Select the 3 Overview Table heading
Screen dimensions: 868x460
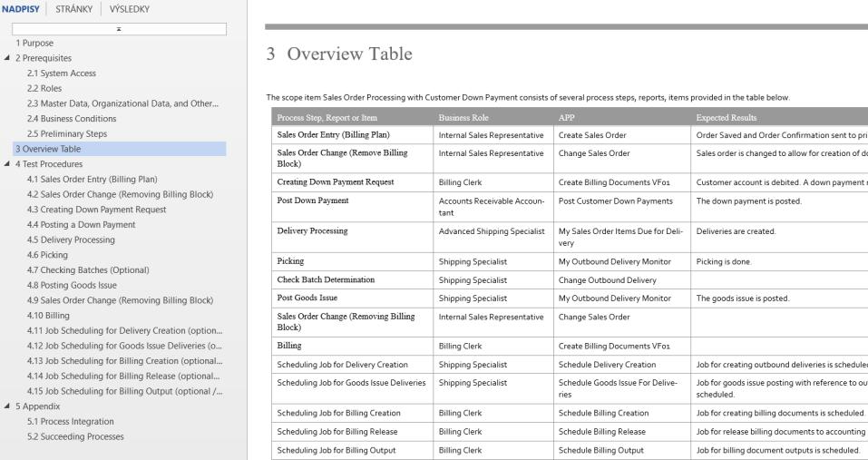click(119, 149)
